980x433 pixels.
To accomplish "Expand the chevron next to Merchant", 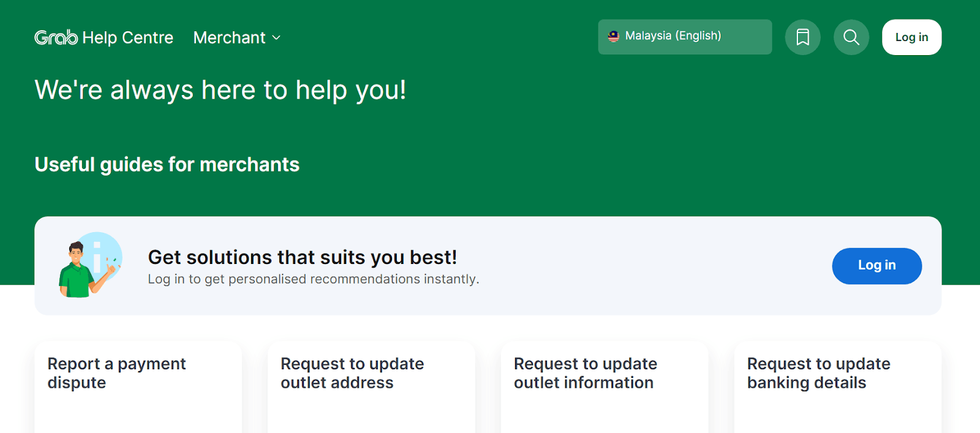I will tap(276, 38).
